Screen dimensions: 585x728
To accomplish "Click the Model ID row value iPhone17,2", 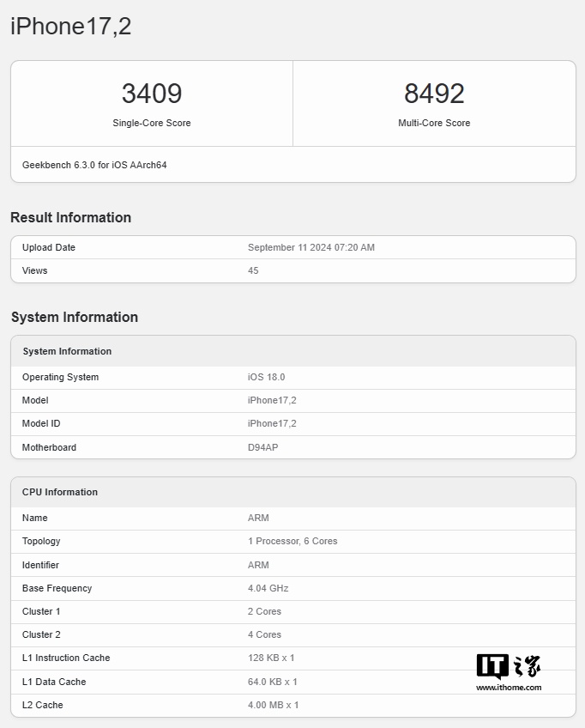I will point(272,423).
